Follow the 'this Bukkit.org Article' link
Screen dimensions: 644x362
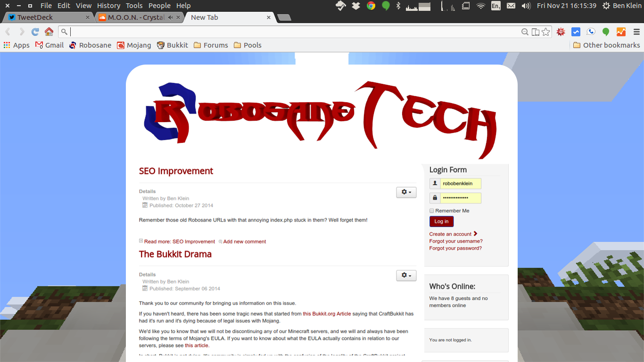327,313
